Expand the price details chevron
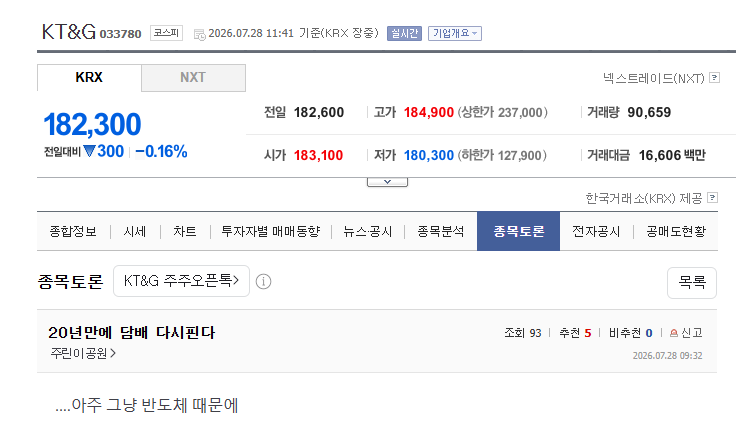This screenshot has width=736, height=443. (387, 182)
